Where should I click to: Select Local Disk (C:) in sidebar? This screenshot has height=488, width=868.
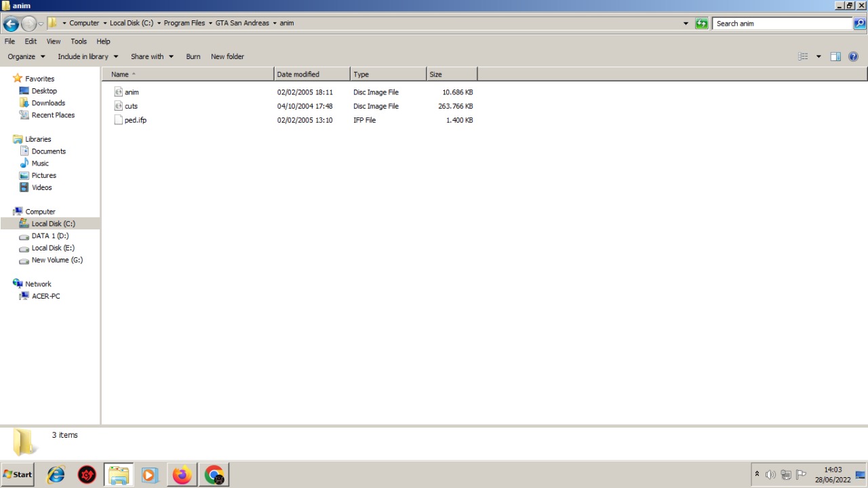[x=50, y=224]
